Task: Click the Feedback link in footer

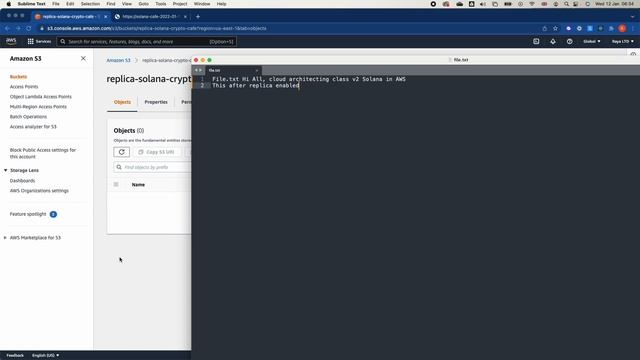Action: click(15, 356)
